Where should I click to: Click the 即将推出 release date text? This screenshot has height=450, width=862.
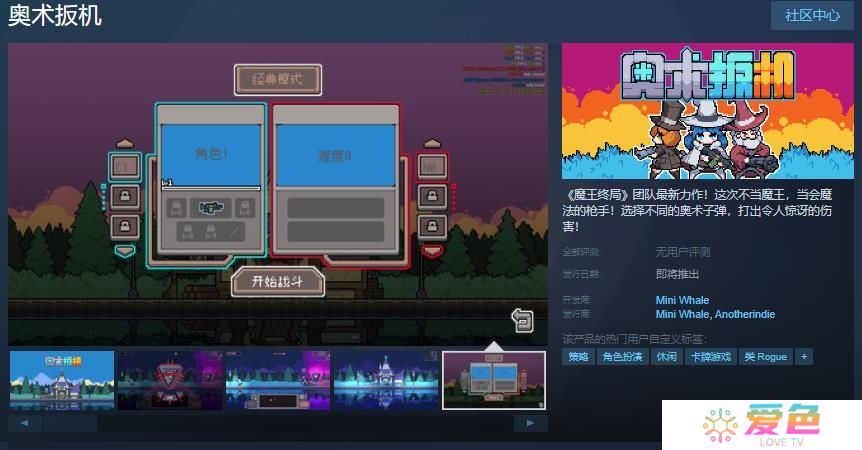(677, 274)
